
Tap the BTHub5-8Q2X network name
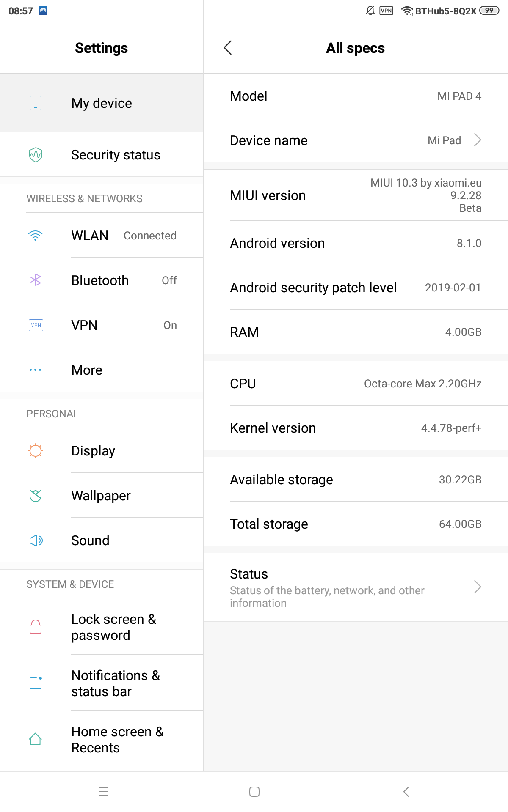pos(446,11)
